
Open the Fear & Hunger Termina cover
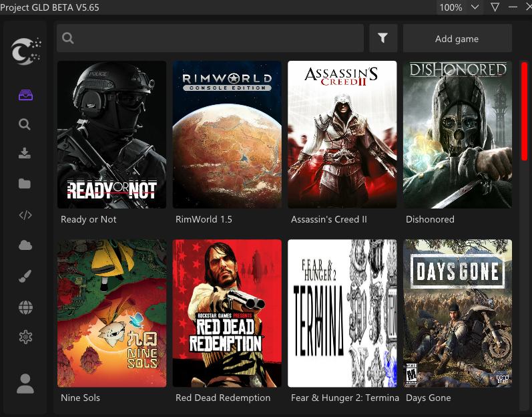[342, 313]
